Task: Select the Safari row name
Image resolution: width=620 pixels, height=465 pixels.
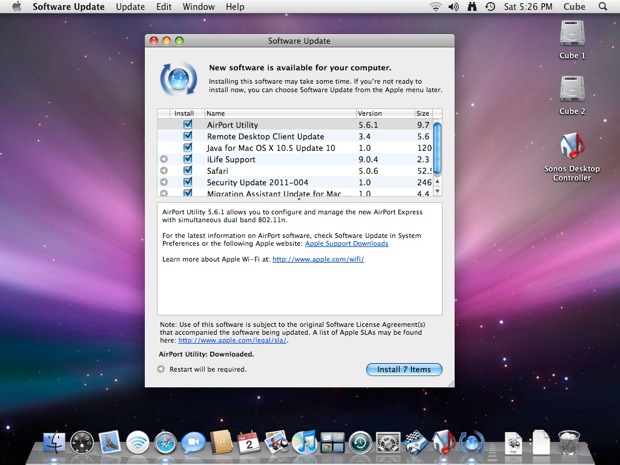Action: 217,171
